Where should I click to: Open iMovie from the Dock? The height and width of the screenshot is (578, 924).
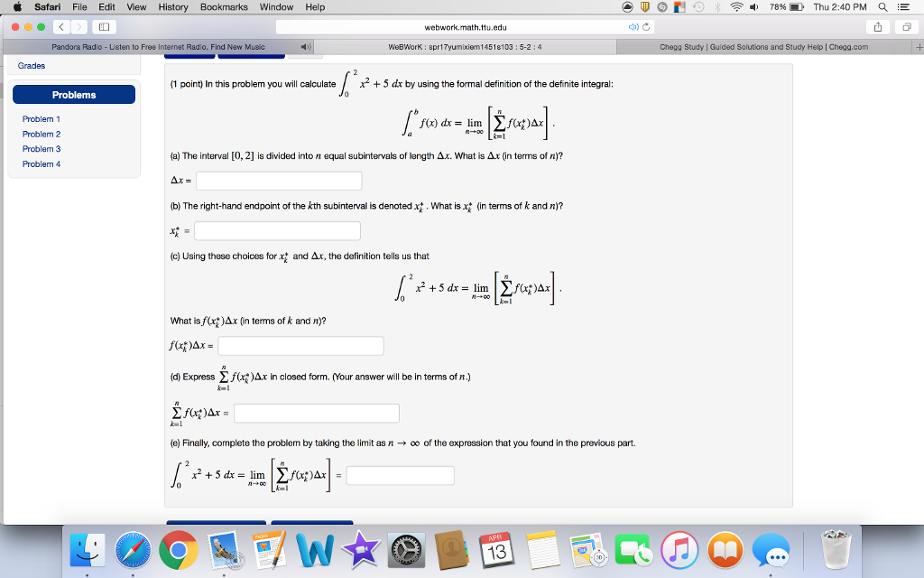[x=360, y=550]
